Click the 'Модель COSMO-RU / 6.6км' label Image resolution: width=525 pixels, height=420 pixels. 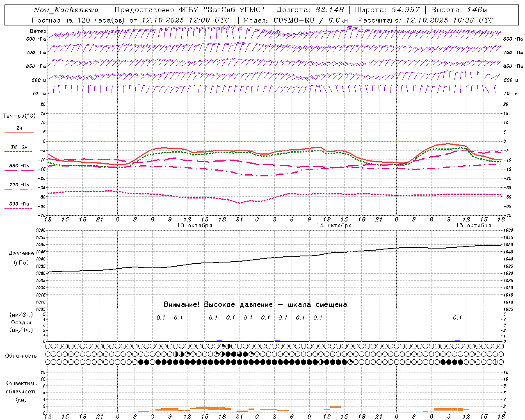295,20
